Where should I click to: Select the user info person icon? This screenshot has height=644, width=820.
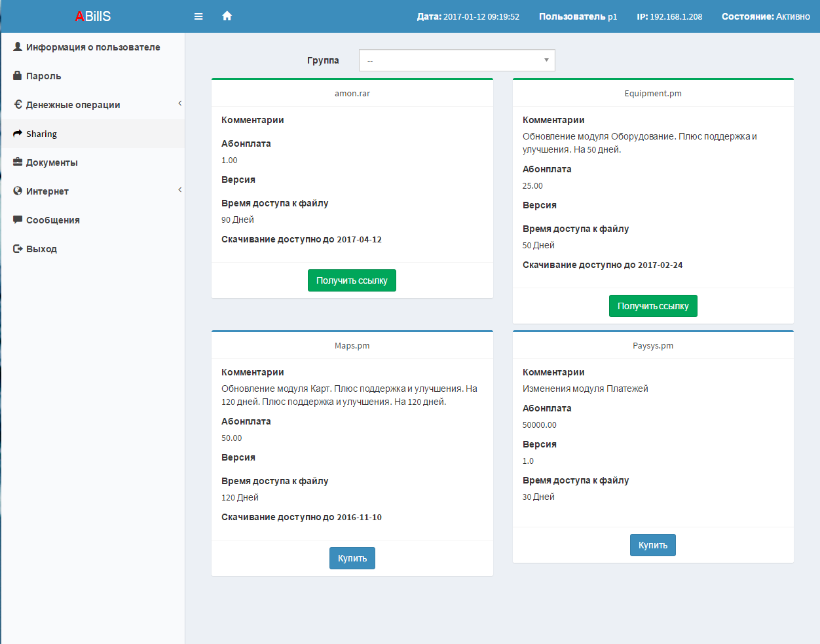(18, 47)
